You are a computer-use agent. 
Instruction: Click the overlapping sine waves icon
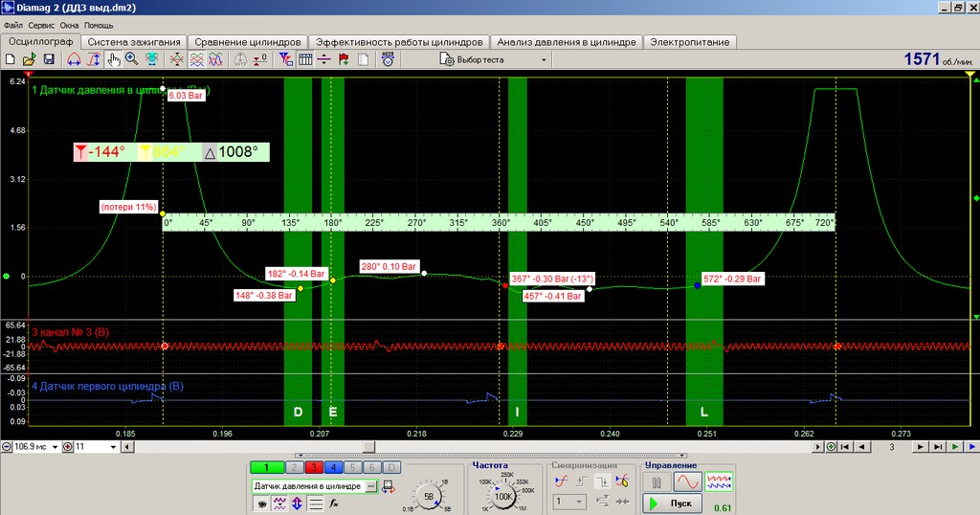215,59
